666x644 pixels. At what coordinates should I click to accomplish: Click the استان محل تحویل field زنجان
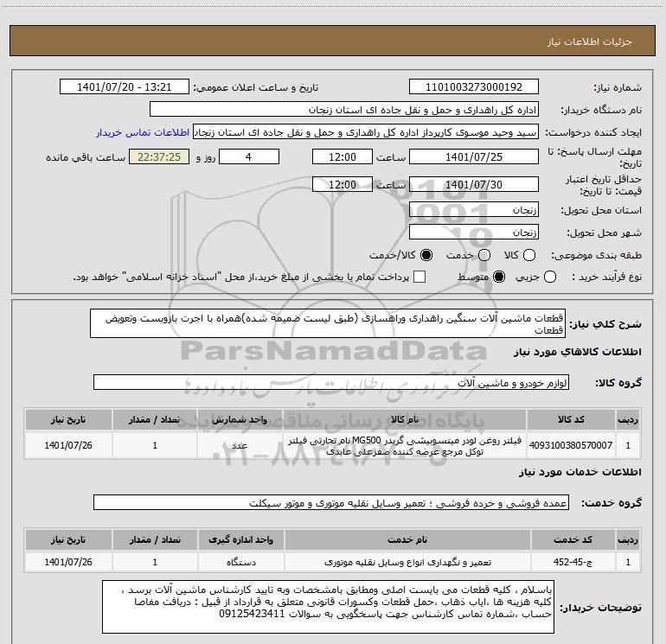point(474,209)
